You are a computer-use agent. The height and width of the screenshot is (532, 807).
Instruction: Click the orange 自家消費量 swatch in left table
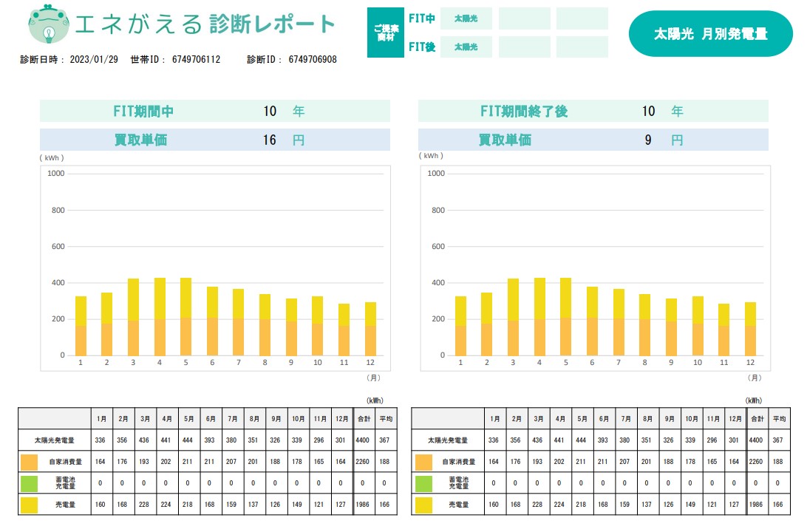click(x=30, y=462)
